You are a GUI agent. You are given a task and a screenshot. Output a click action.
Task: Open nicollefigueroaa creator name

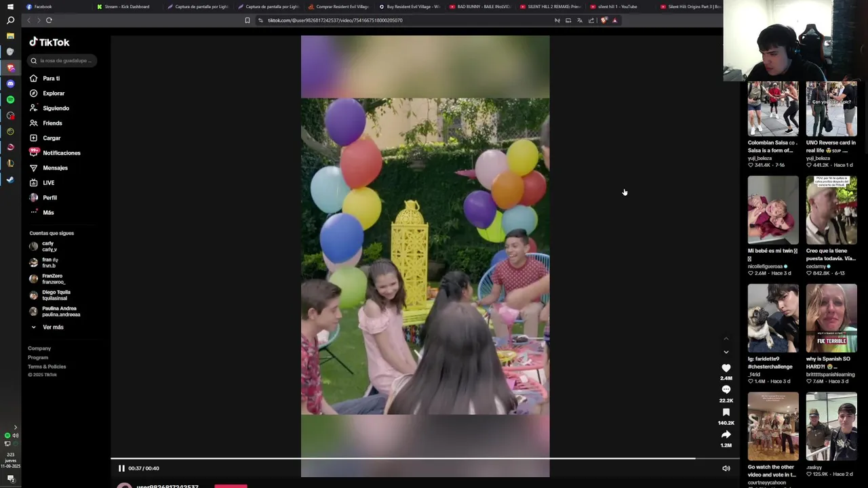pos(765,266)
